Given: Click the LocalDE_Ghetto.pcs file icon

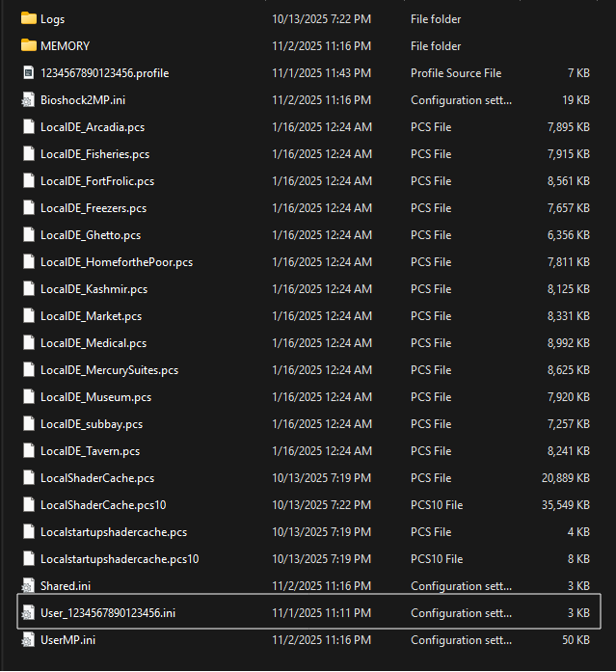Looking at the screenshot, I should pos(28,234).
